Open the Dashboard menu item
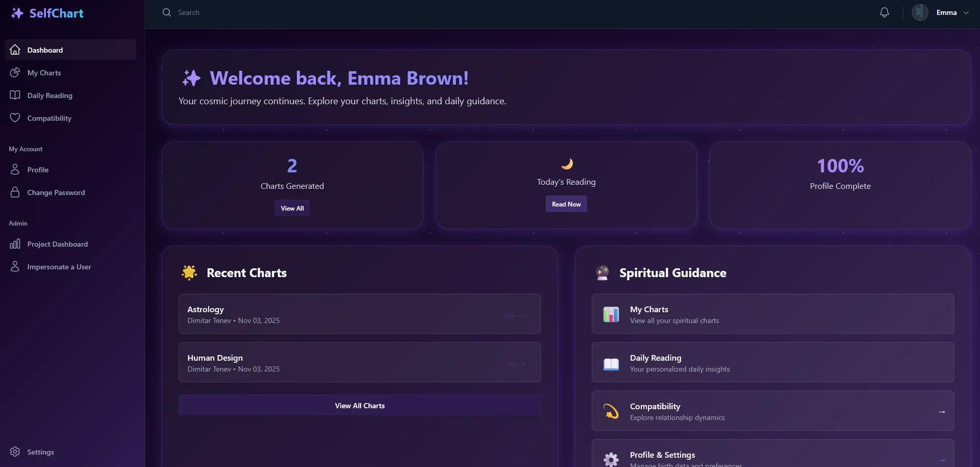This screenshot has height=467, width=980. [71, 50]
